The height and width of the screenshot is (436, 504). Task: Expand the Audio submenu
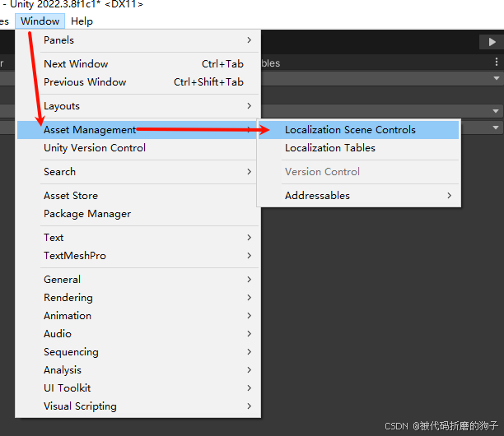[138, 334]
